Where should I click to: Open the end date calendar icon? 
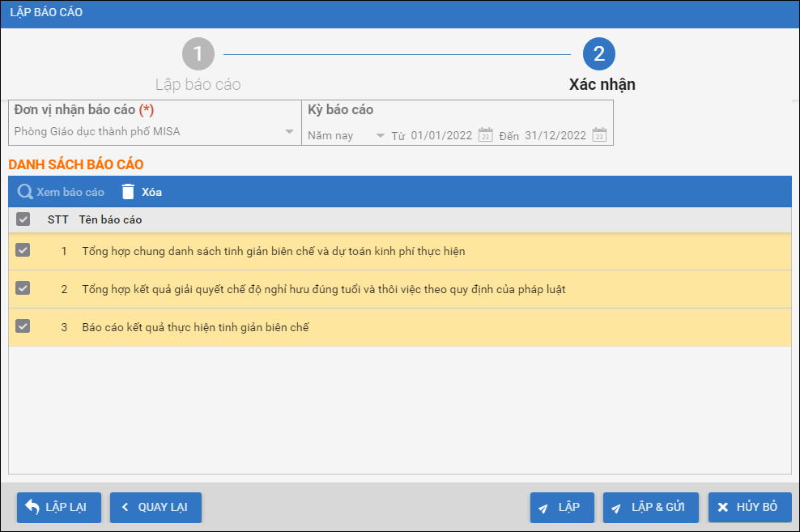tap(599, 135)
